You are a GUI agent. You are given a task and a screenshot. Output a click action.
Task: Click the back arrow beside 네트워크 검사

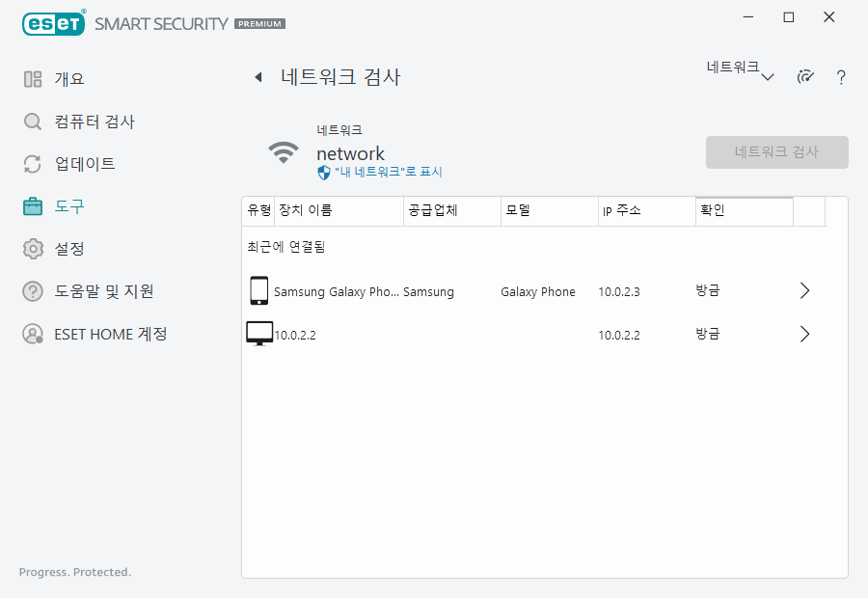[258, 77]
